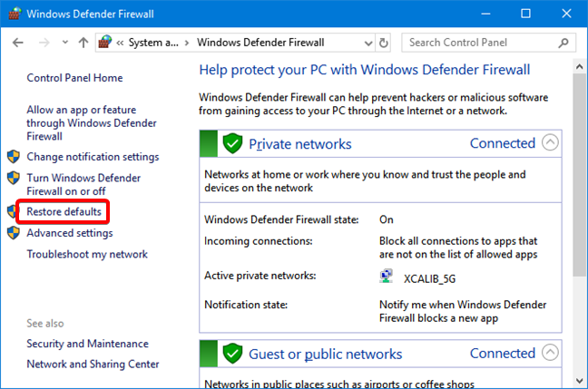Click the title bar firewall app icon

(15, 14)
